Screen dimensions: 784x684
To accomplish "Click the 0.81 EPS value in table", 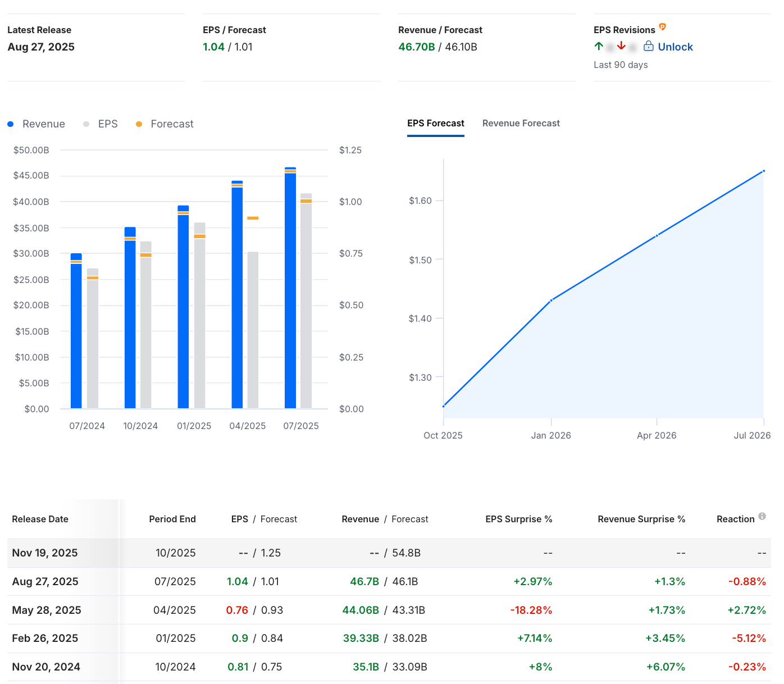I will click(x=238, y=667).
